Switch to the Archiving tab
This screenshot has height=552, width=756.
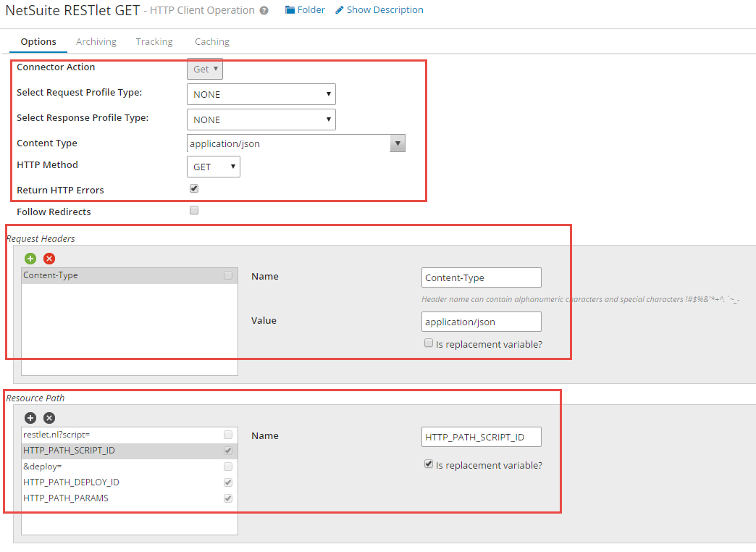click(96, 41)
